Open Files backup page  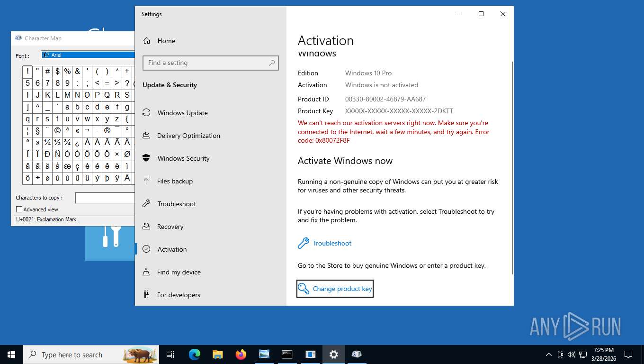click(x=175, y=181)
